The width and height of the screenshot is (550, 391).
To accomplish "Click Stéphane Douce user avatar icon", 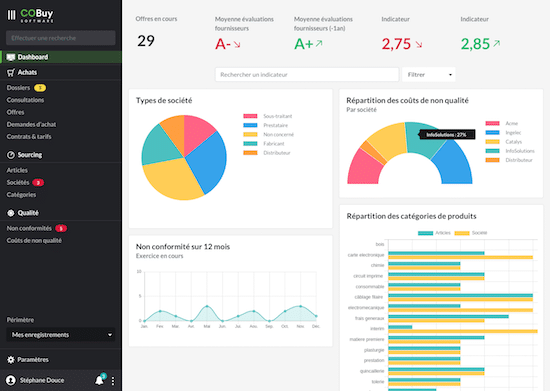I will pos(11,380).
